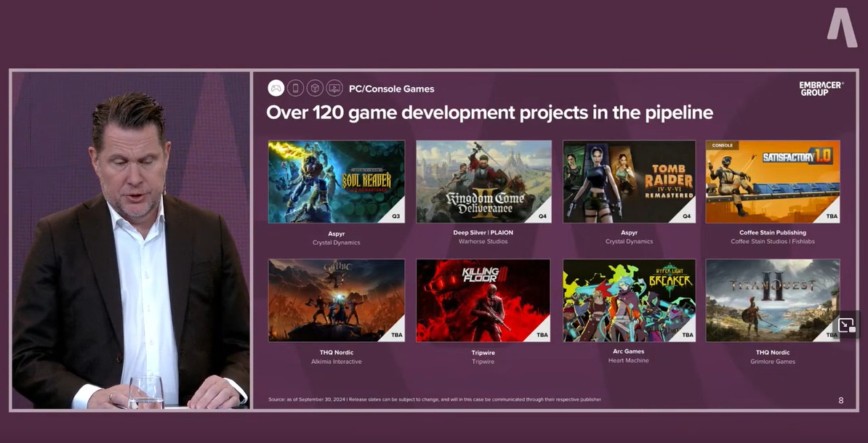Click the 'Coffee Stain Publishing' label
The height and width of the screenshot is (443, 868).
772,233
